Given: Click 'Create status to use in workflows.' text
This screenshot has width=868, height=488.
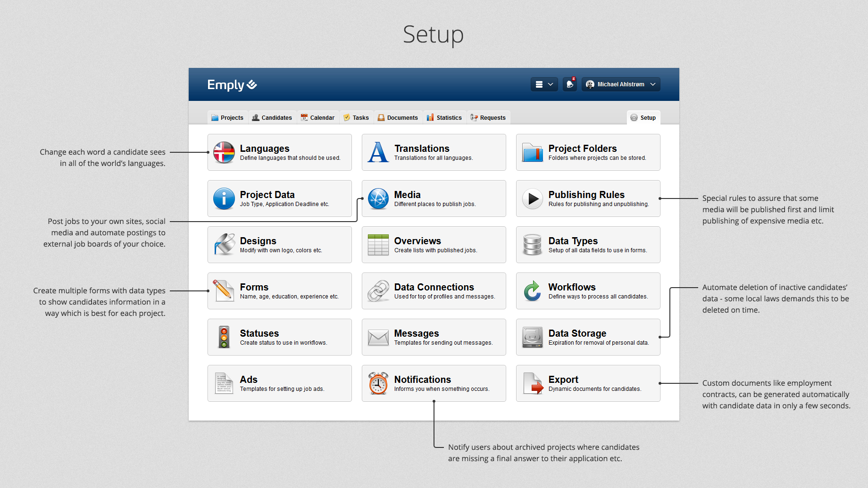Looking at the screenshot, I should click(x=284, y=343).
